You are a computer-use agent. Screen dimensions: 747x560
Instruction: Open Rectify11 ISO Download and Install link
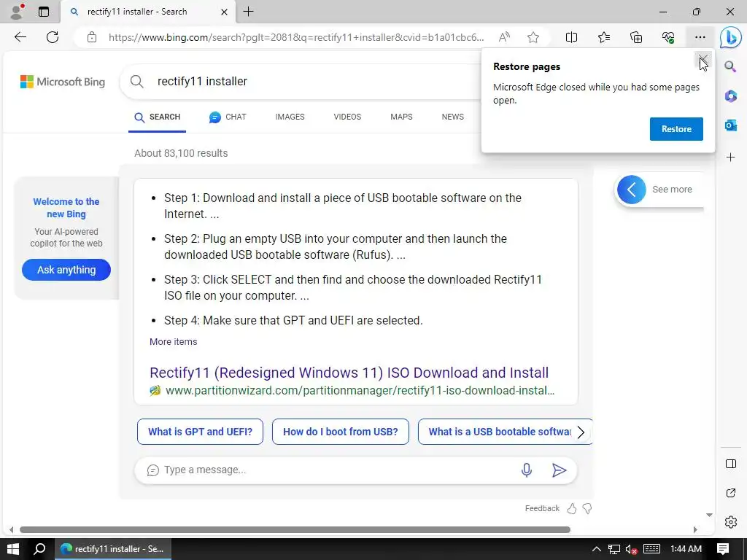349,373
